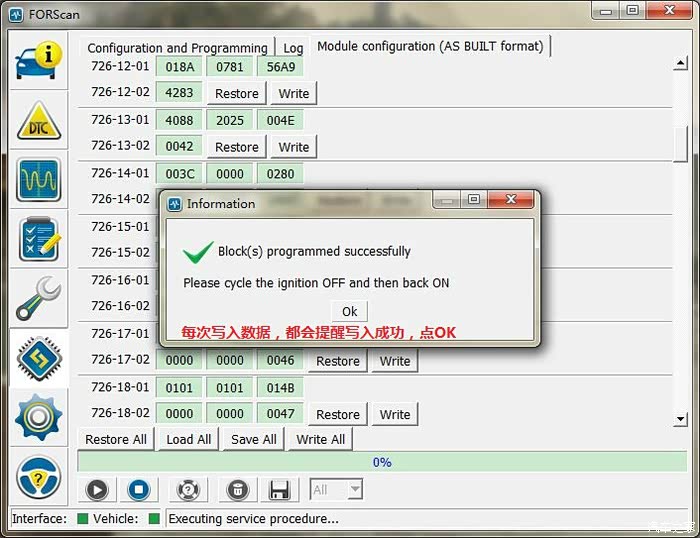Open the All filter dropdown
The height and width of the screenshot is (538, 700).
click(336, 490)
